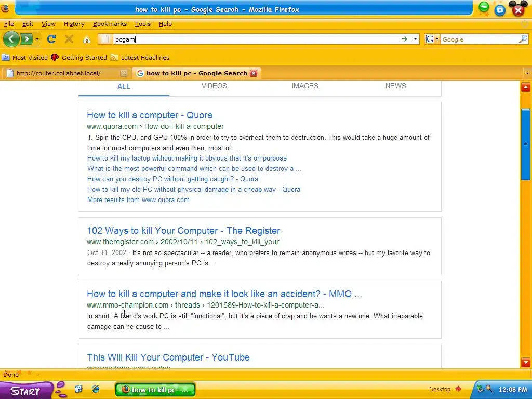Open the Getting Started bookmark
Viewport: 532px width, 399px height.
coord(79,58)
